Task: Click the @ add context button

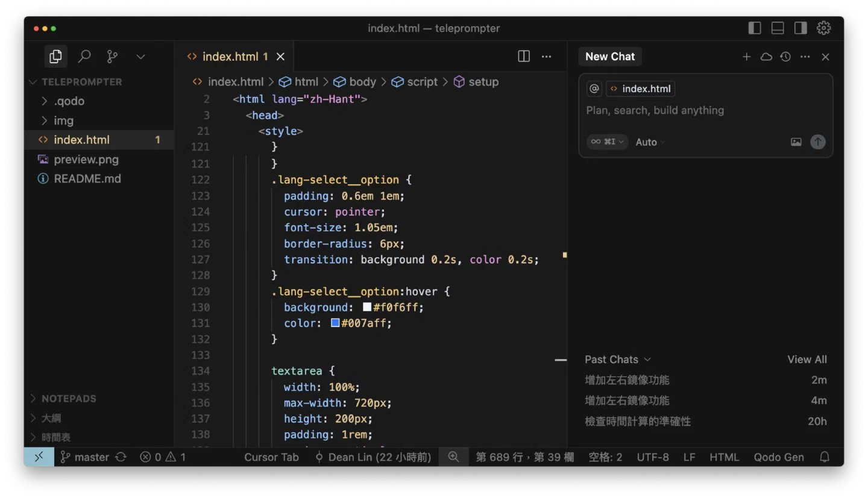Action: pyautogui.click(x=594, y=89)
